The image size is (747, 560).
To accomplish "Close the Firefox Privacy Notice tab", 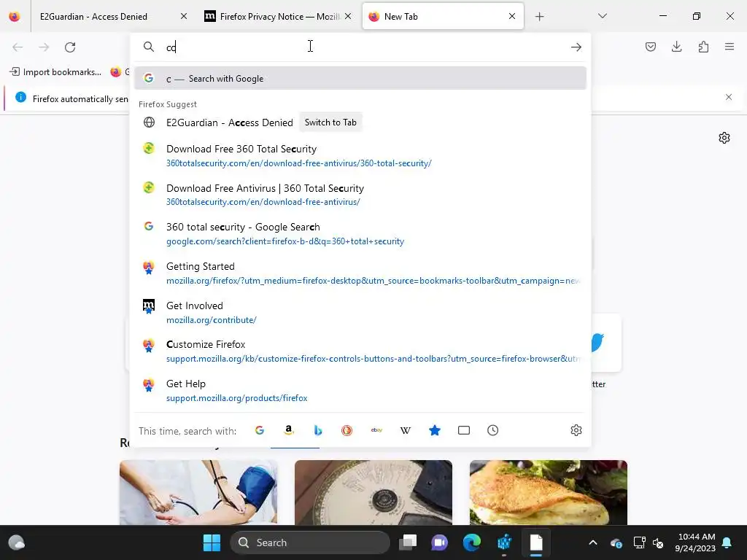I will pyautogui.click(x=348, y=16).
